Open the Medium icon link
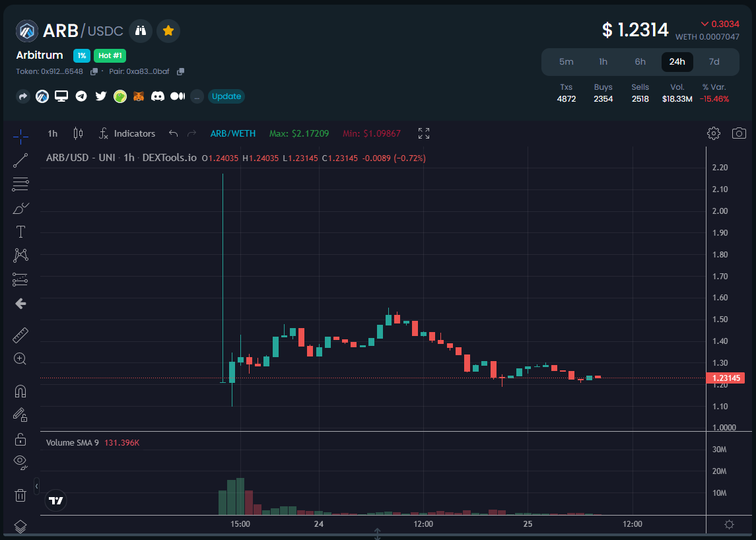This screenshot has width=756, height=540. (178, 96)
